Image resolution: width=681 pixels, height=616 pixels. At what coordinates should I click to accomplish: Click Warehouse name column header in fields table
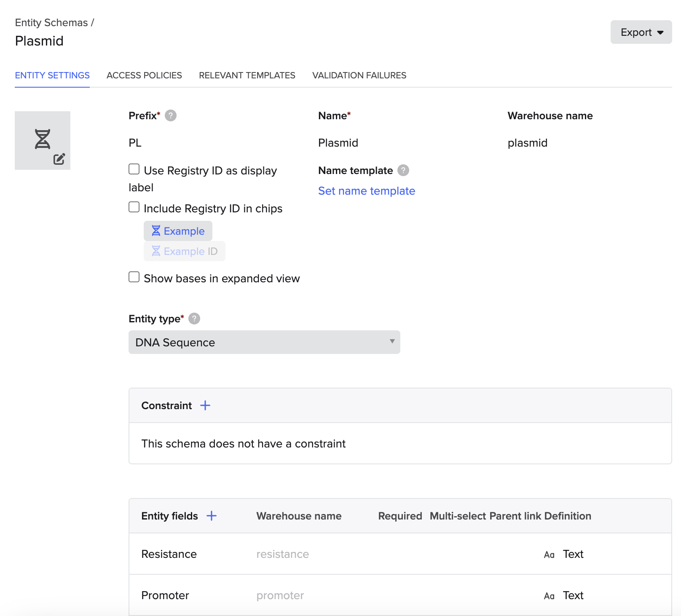tap(299, 516)
